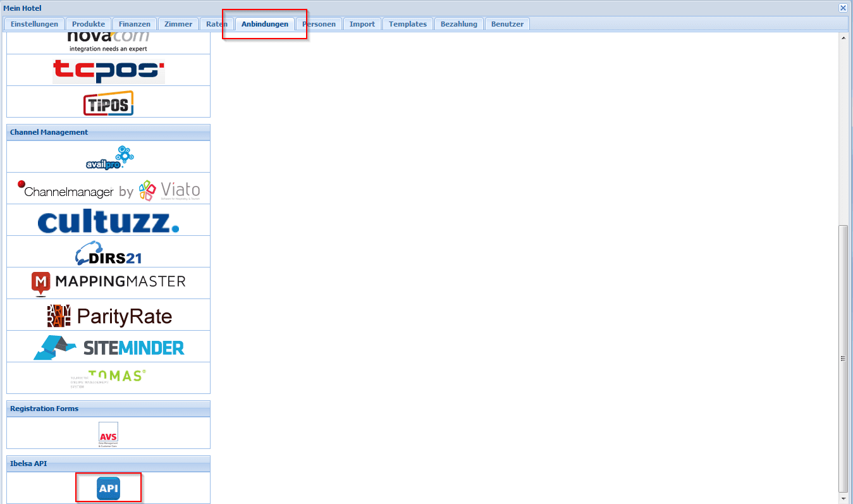The width and height of the screenshot is (853, 504).
Task: Switch to the Templates tab
Action: tap(407, 24)
